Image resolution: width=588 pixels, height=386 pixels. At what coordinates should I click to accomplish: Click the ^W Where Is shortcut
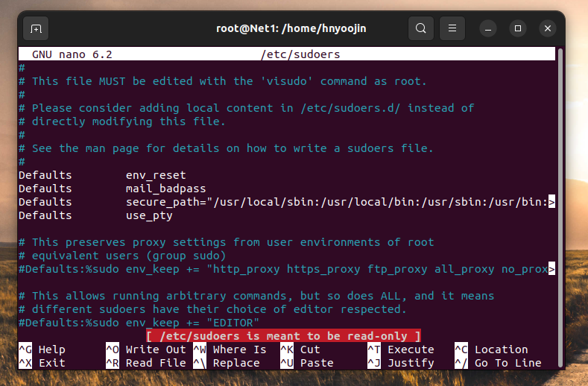pos(230,349)
